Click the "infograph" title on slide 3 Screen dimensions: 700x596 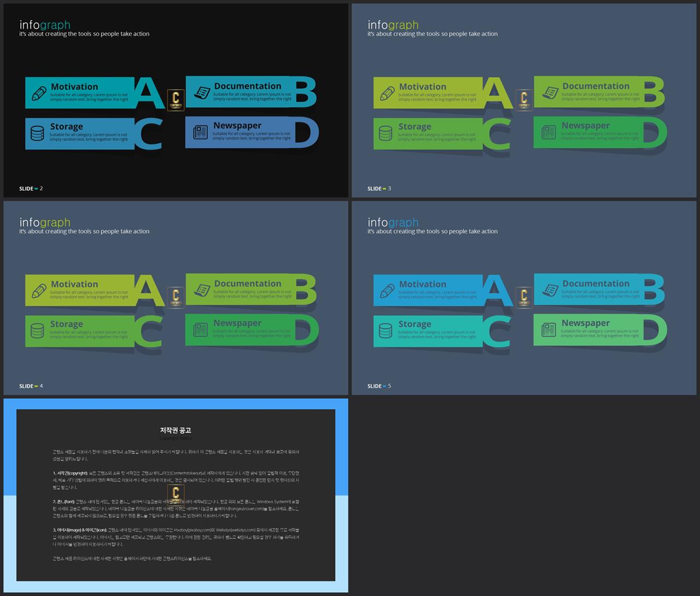click(393, 25)
